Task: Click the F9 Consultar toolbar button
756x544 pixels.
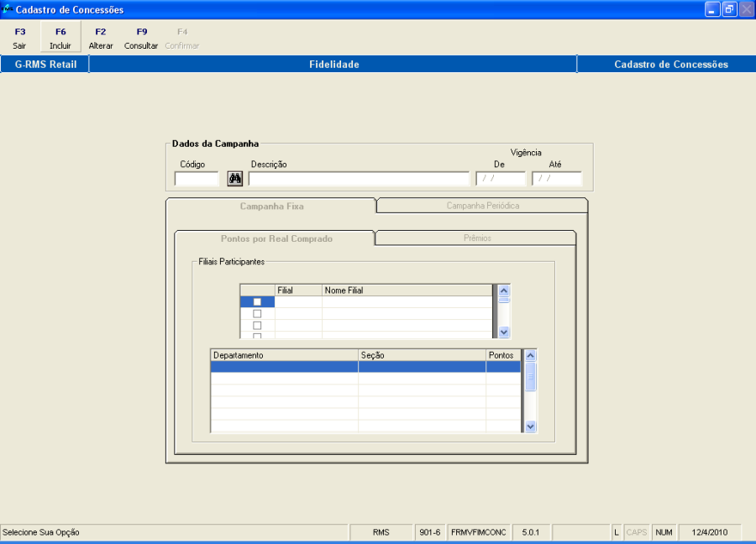Action: [x=141, y=38]
